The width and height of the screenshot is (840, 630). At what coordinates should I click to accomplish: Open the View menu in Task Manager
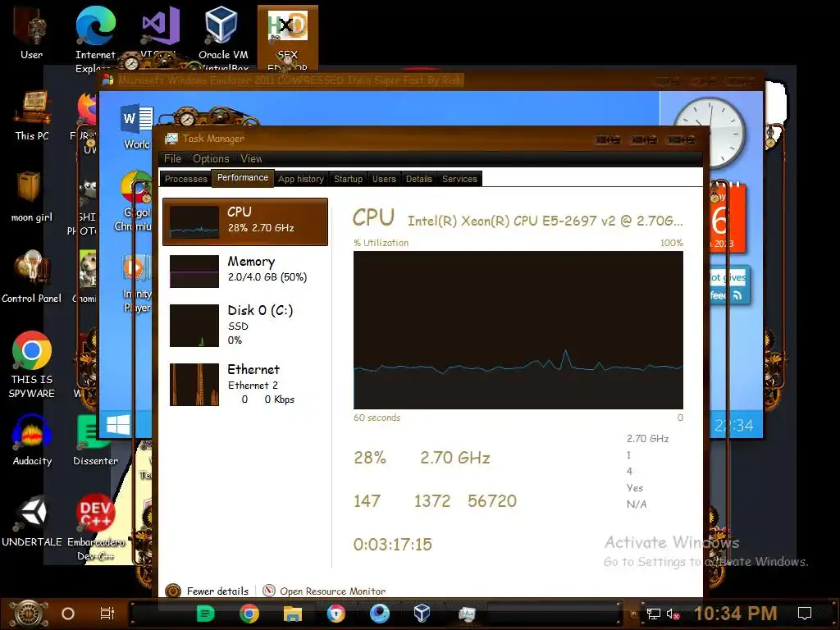(251, 158)
